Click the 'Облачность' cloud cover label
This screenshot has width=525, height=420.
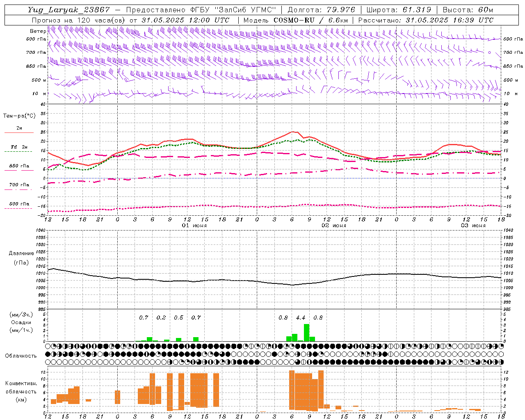point(21,356)
